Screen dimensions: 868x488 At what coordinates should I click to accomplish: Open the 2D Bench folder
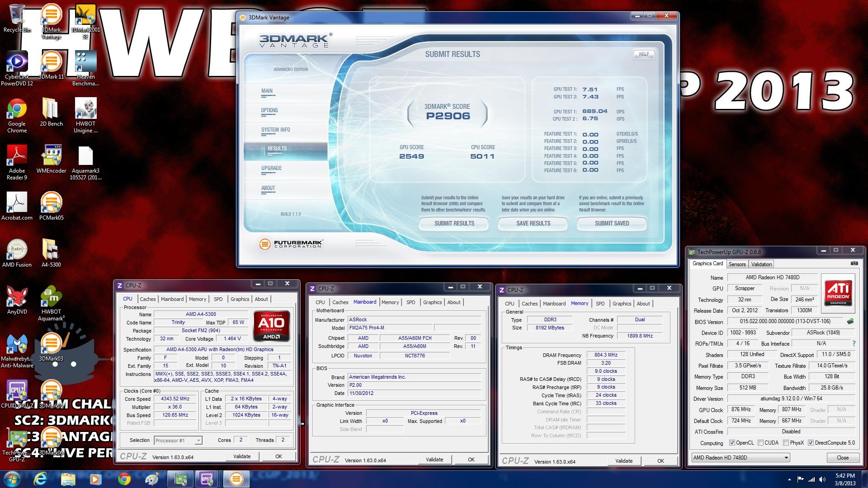(x=51, y=112)
